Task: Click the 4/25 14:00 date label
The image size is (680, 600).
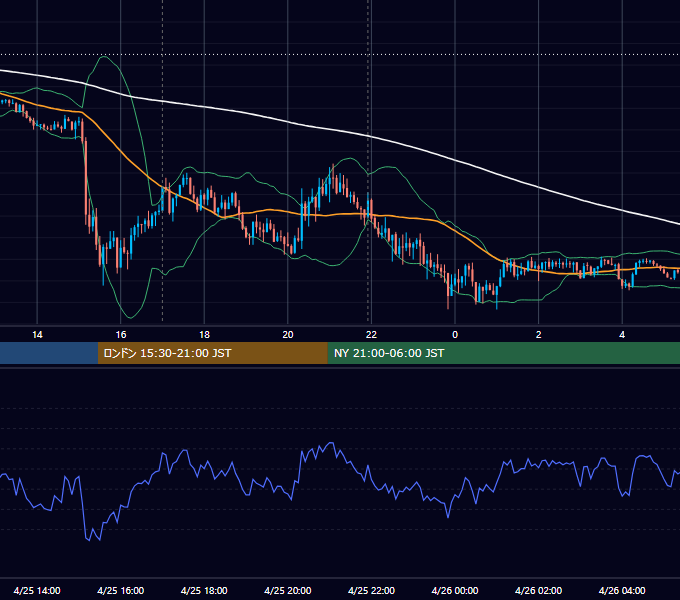Action: click(37, 590)
